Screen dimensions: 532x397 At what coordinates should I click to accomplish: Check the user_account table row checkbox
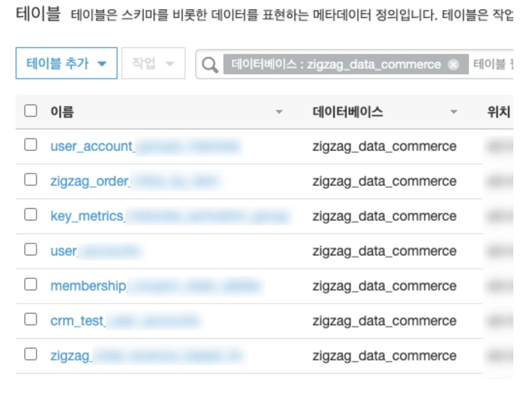click(30, 145)
